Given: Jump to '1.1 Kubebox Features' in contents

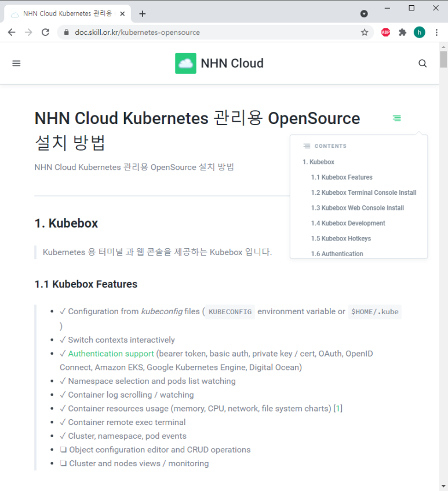Looking at the screenshot, I should pyautogui.click(x=341, y=177).
